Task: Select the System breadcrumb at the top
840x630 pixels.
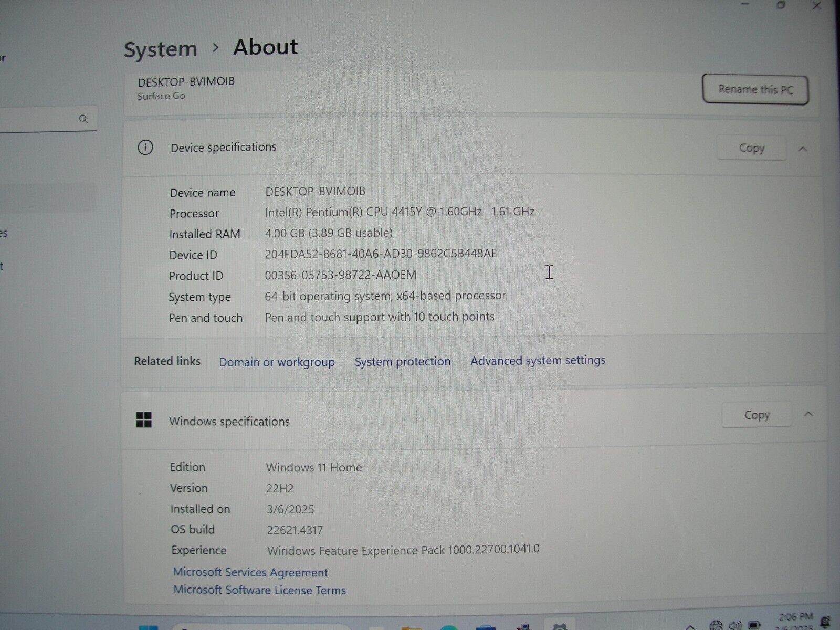Action: click(x=160, y=48)
